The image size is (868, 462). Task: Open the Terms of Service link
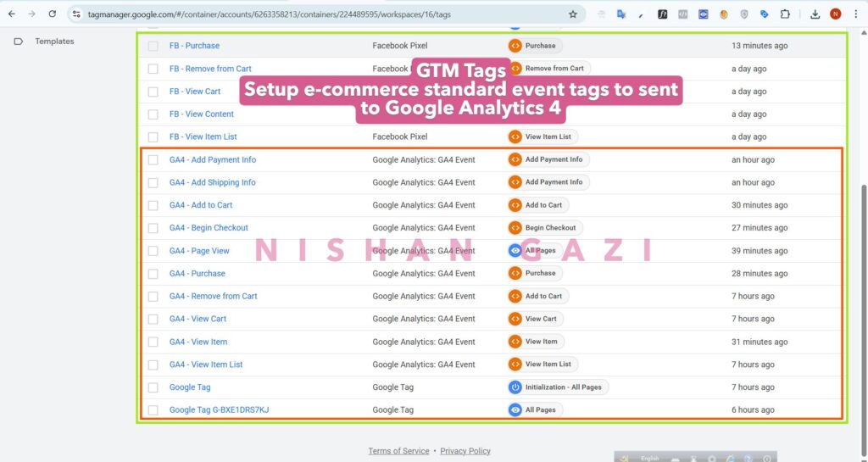(x=398, y=451)
